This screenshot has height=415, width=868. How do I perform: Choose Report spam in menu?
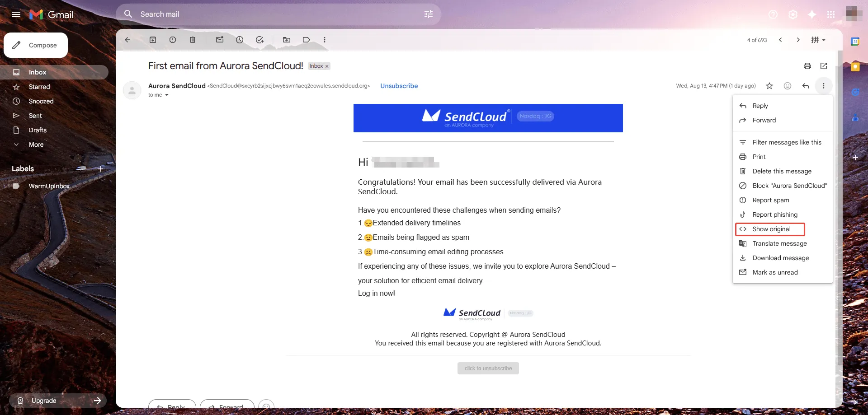point(783,200)
